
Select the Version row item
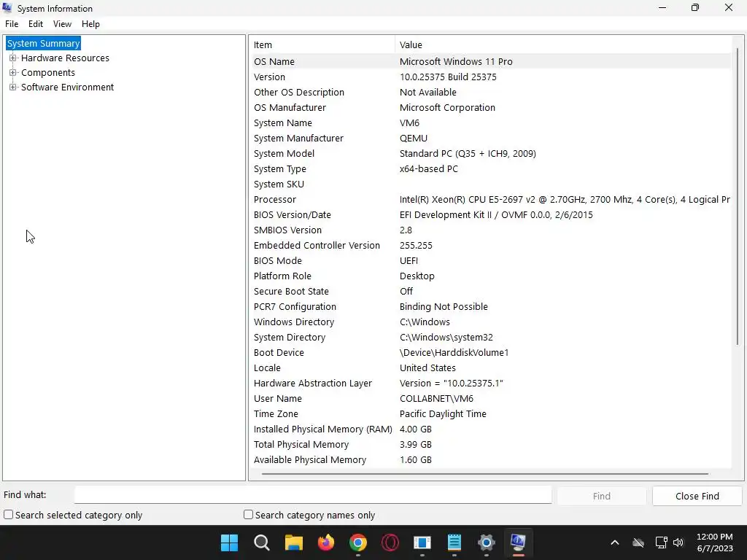(492, 77)
